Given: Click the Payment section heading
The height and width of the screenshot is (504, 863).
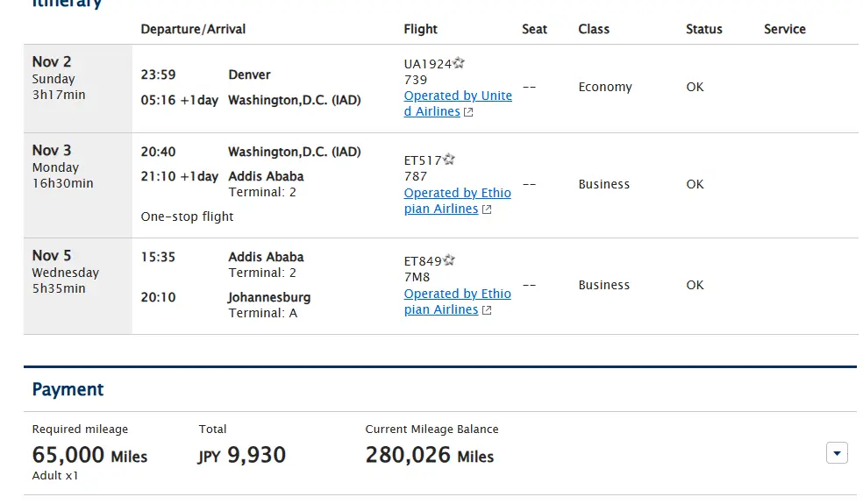Looking at the screenshot, I should pos(68,389).
